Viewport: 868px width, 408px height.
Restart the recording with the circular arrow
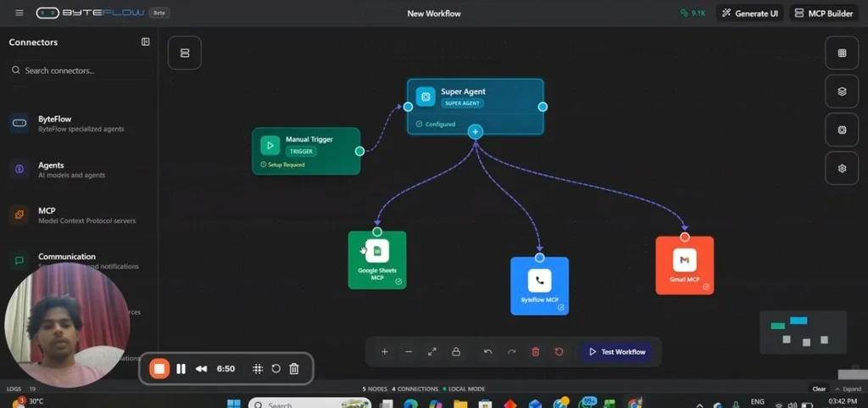pos(275,369)
